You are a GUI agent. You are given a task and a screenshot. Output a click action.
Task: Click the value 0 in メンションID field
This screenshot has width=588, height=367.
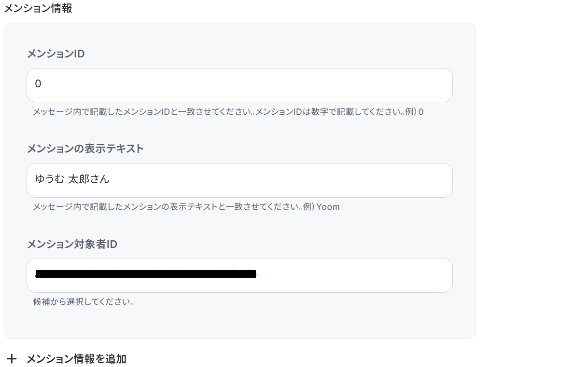point(38,84)
